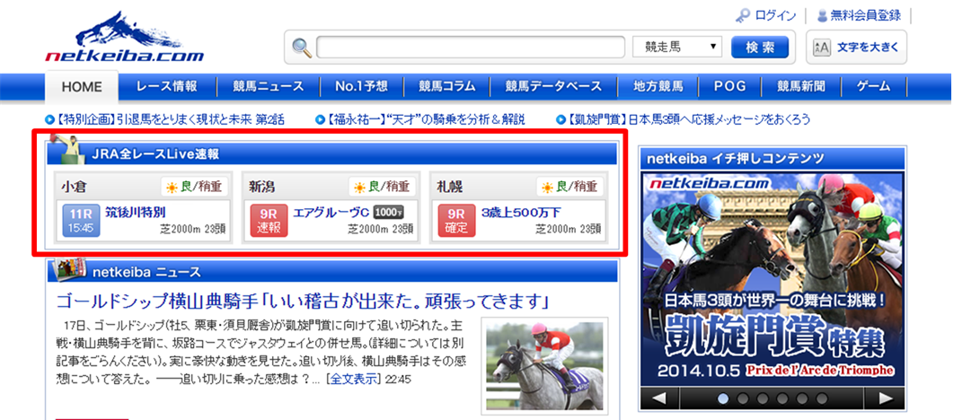Select the third carousel dot
This screenshot has width=980, height=420.
(763, 398)
